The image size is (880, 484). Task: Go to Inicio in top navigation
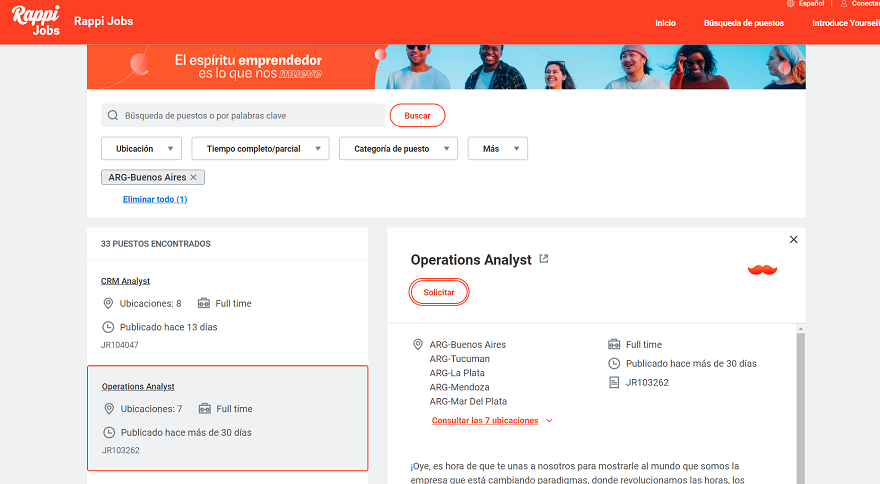(x=666, y=23)
